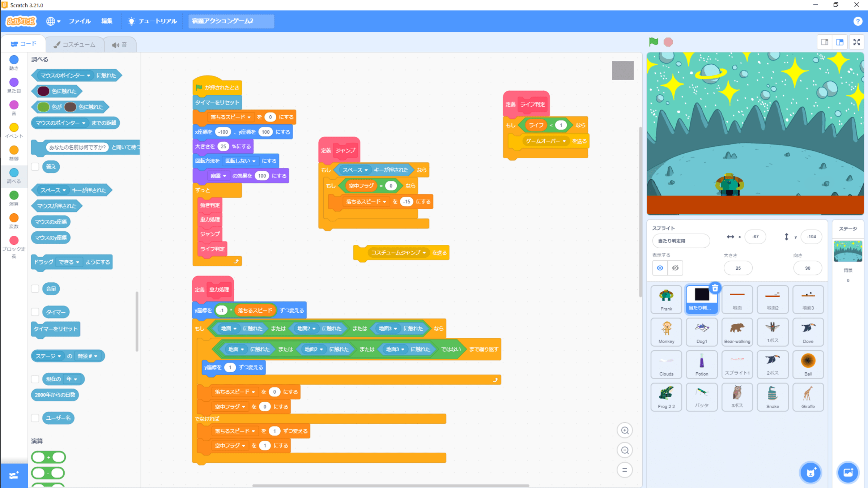Hide the sprite with crossed-eye button

pyautogui.click(x=675, y=268)
